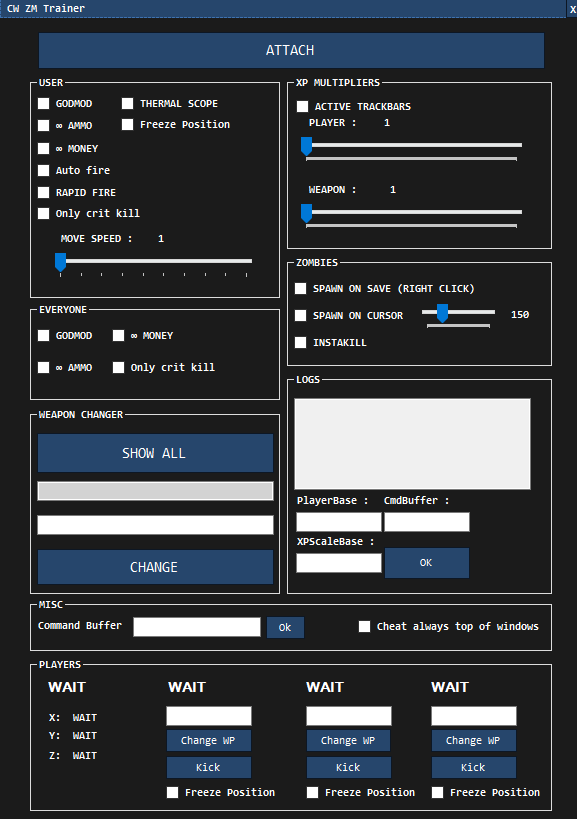The width and height of the screenshot is (577, 819).
Task: Toggle fourth player's Freeze Position checkbox
Action: point(438,792)
